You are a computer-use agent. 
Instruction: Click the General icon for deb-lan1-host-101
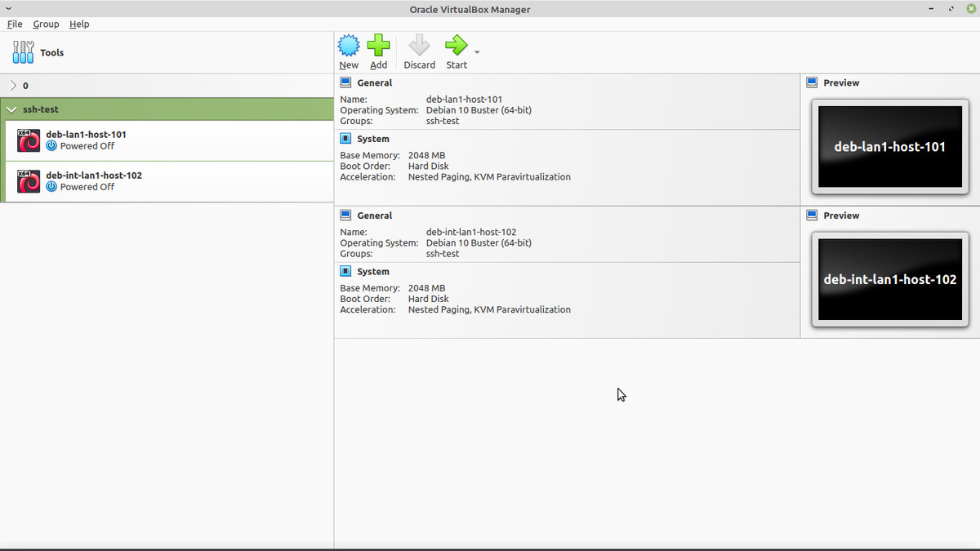tap(345, 82)
